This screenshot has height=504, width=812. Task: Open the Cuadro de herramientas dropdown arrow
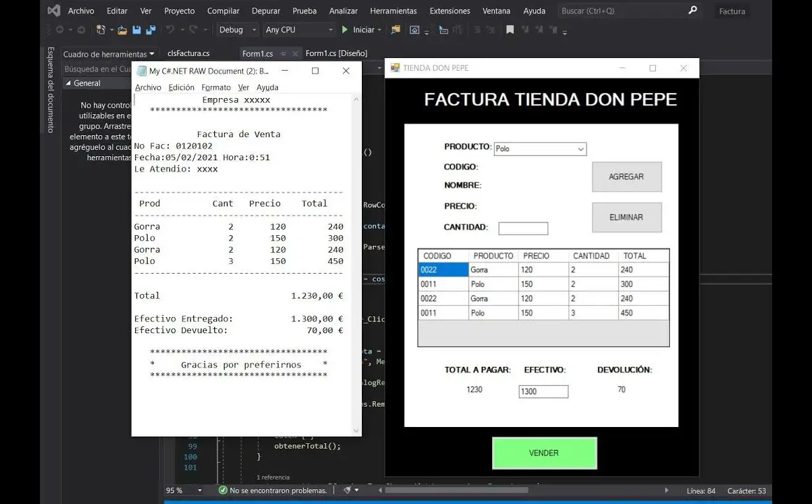point(152,54)
